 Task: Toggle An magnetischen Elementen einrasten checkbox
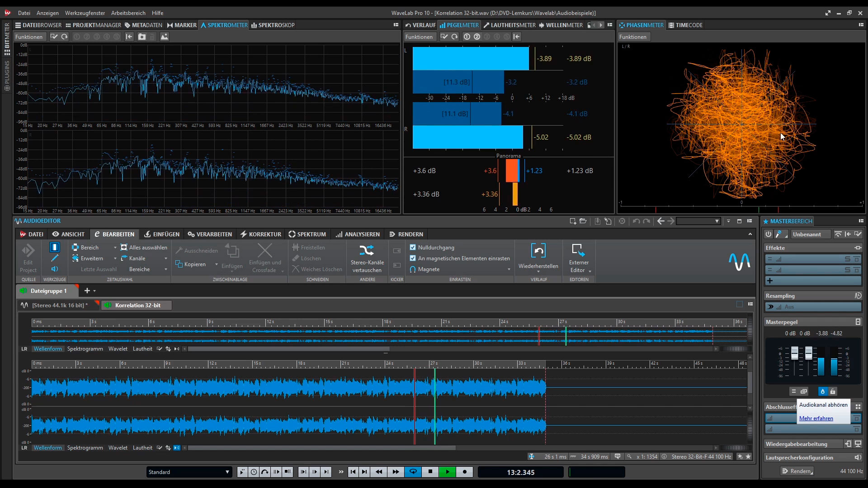[413, 258]
